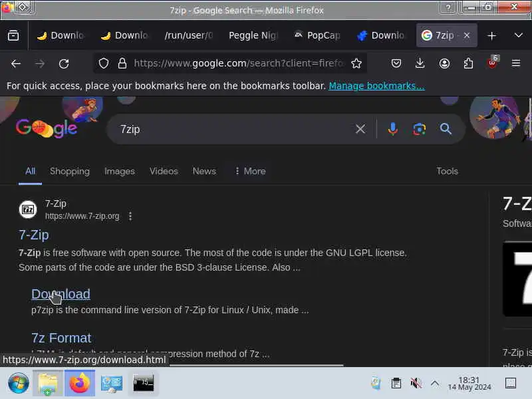
Task: Open the Firefox account icon
Action: pyautogui.click(x=444, y=63)
